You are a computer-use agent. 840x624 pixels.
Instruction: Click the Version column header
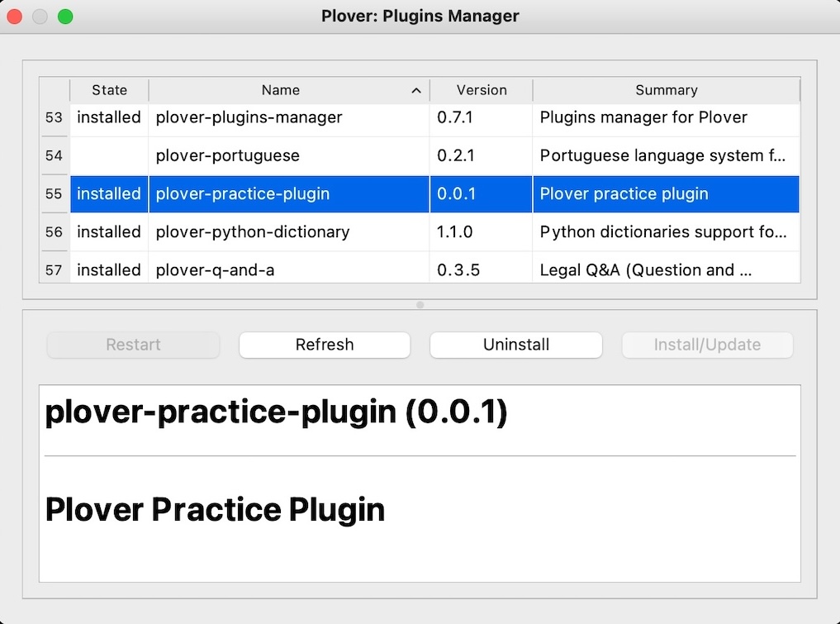coord(481,90)
